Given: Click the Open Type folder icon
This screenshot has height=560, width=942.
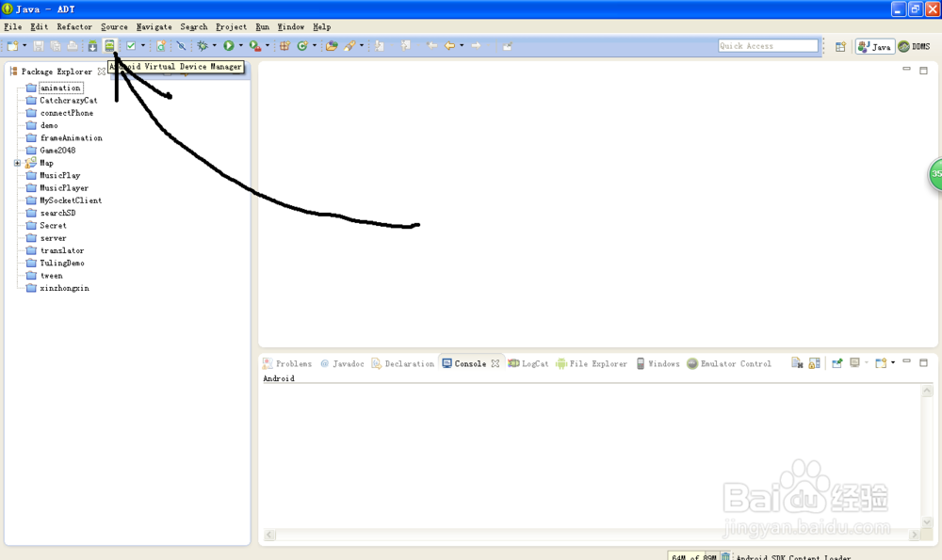Looking at the screenshot, I should coord(332,45).
